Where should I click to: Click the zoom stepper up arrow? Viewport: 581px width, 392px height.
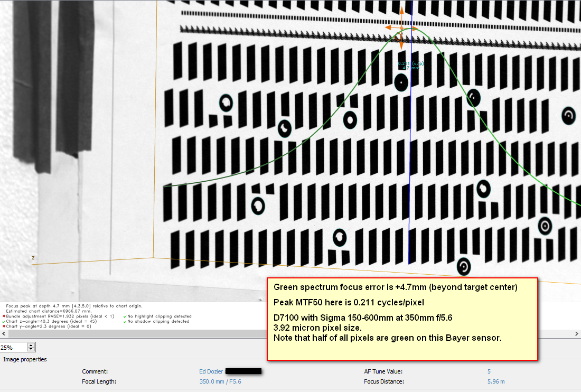tap(30, 345)
